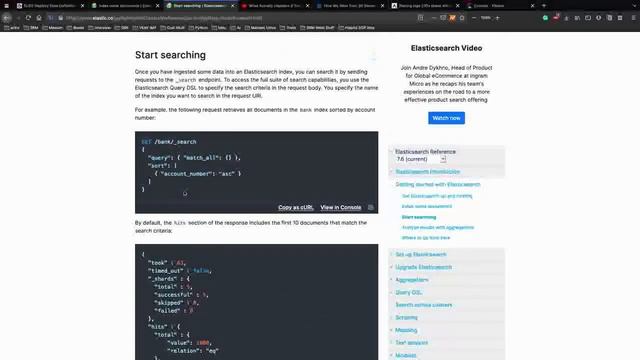Click the reader view icon in address bar
This screenshot has width=640, height=360.
(420, 18)
